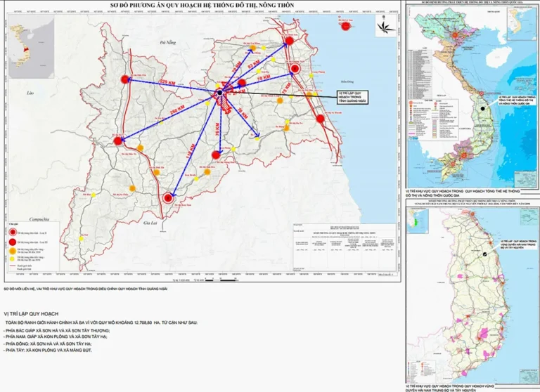The height and width of the screenshot is (392, 540).
Task: Open the south-central coast regional map thumbnail
Action: (x=472, y=295)
